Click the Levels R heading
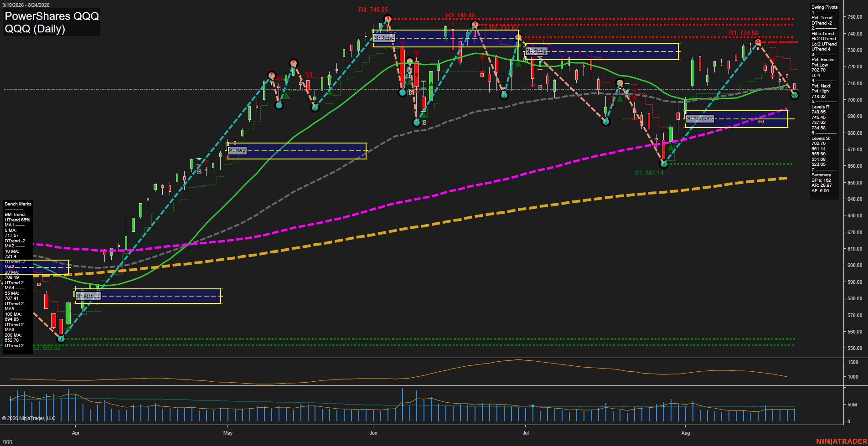 coord(821,107)
